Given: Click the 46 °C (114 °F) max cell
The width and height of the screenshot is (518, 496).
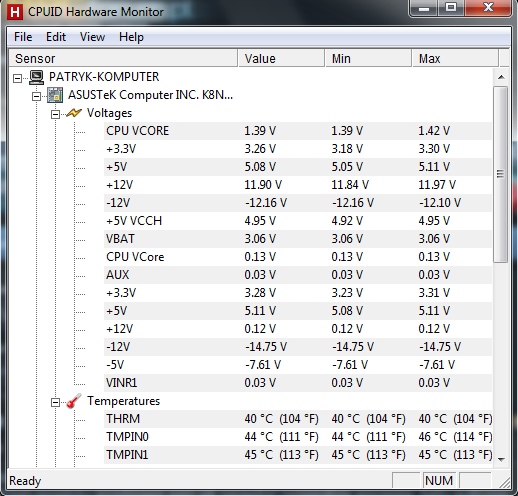Looking at the screenshot, I should click(x=455, y=437).
